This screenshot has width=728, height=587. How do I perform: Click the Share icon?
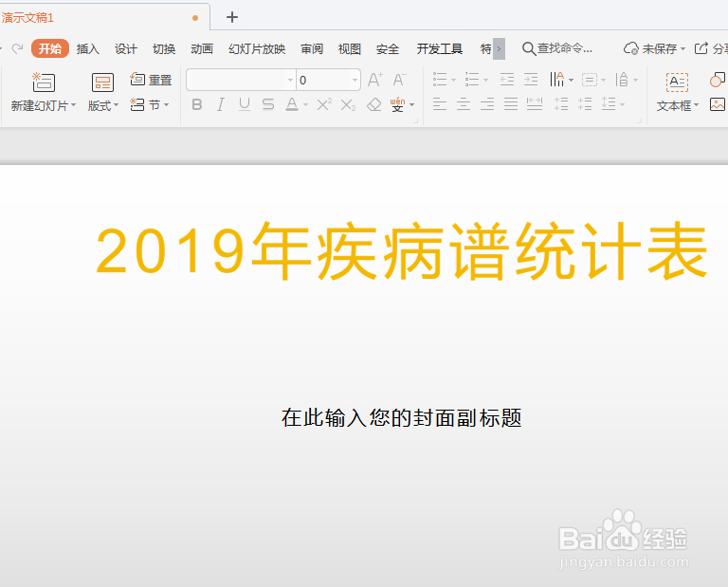click(x=701, y=48)
